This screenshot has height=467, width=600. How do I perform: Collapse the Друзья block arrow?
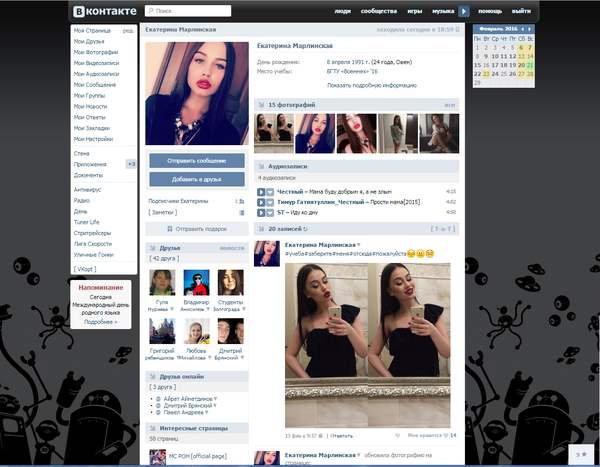pos(152,248)
